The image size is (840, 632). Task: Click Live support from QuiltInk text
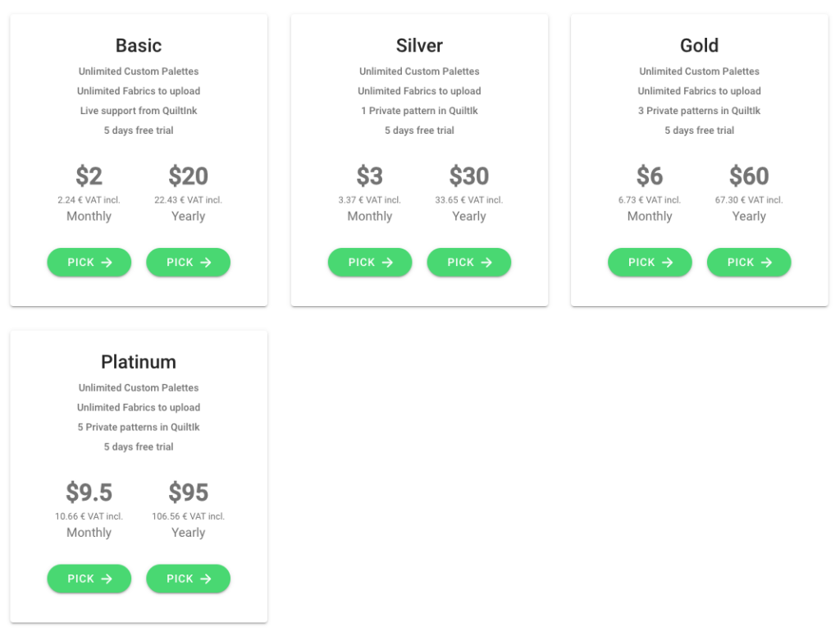(139, 111)
